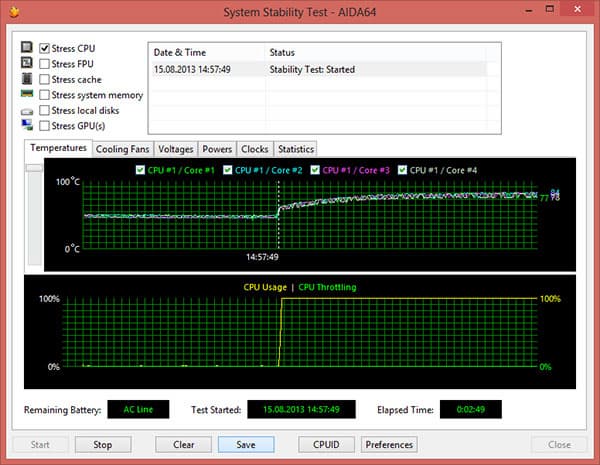Click the Stop button

coord(103,444)
